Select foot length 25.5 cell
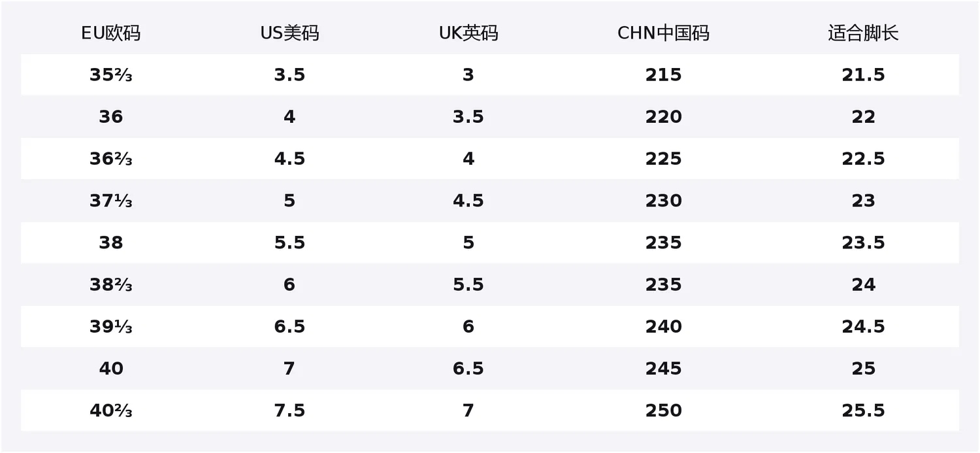This screenshot has width=980, height=453. click(863, 411)
